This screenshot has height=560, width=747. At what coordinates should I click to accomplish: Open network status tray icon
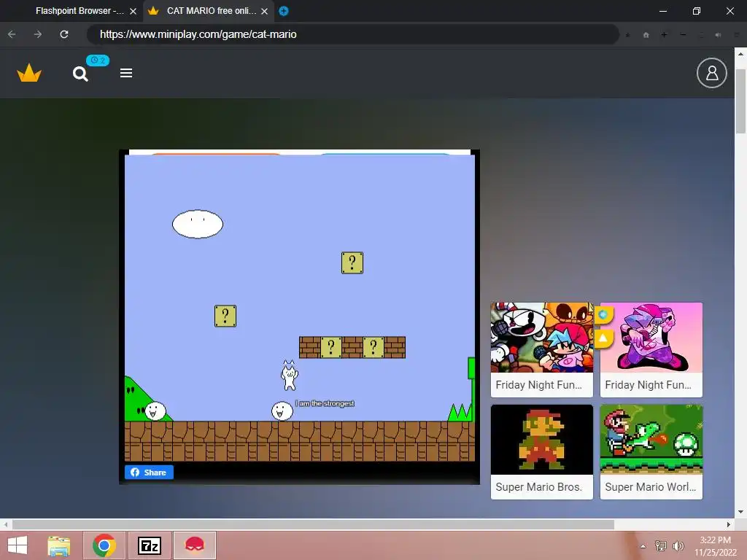pyautogui.click(x=661, y=545)
